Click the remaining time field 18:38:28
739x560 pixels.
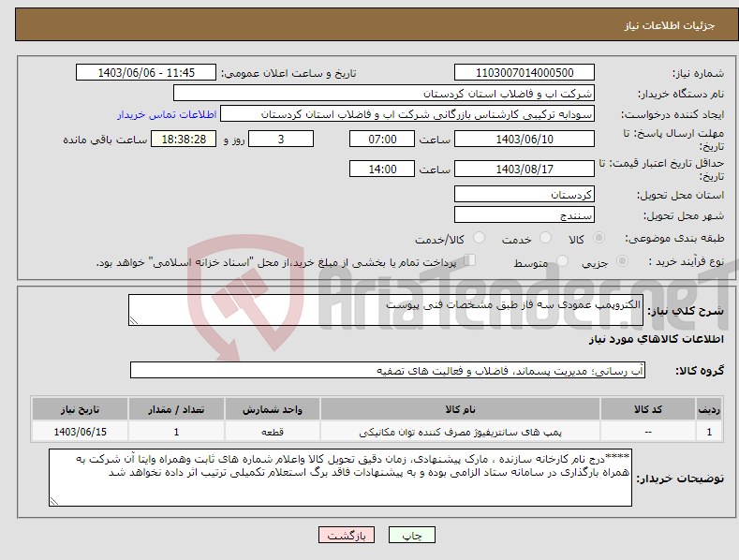click(x=184, y=139)
